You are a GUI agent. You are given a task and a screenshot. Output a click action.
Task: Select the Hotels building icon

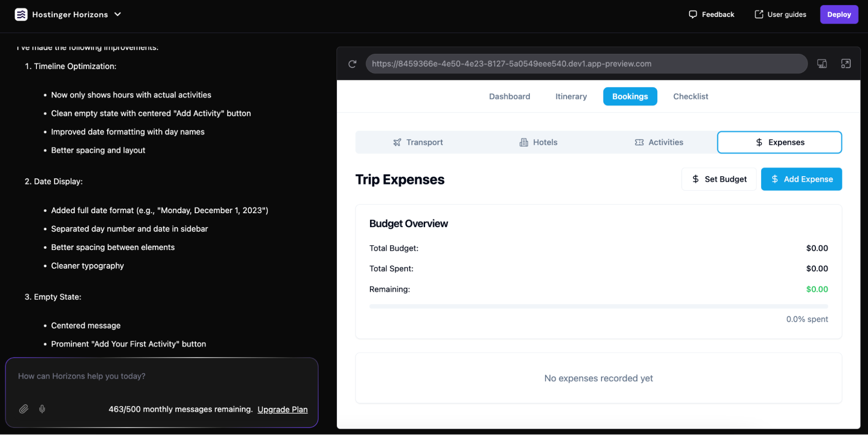click(x=523, y=142)
